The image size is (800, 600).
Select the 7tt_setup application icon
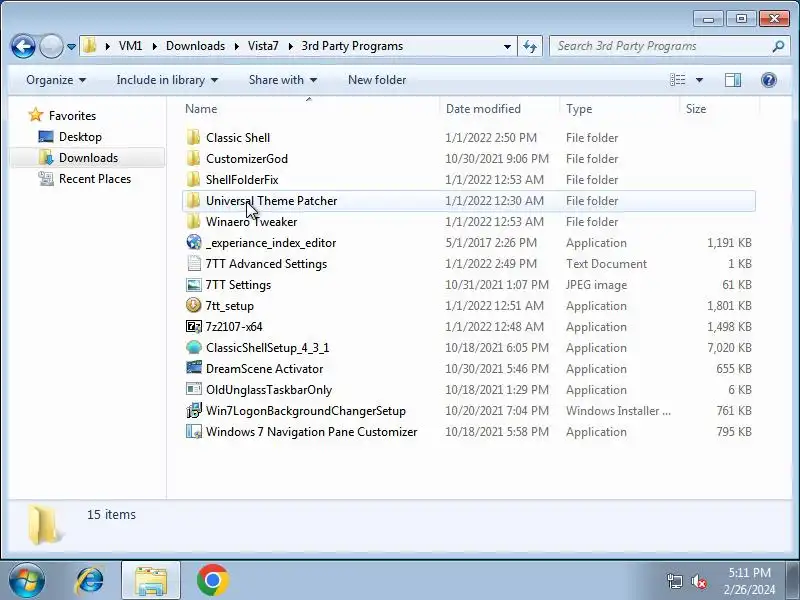(x=194, y=305)
